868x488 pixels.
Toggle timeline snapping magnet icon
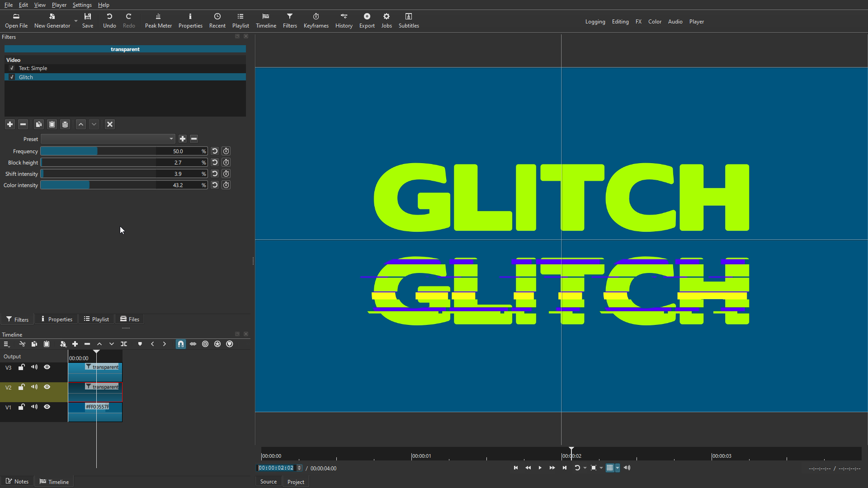pos(181,344)
